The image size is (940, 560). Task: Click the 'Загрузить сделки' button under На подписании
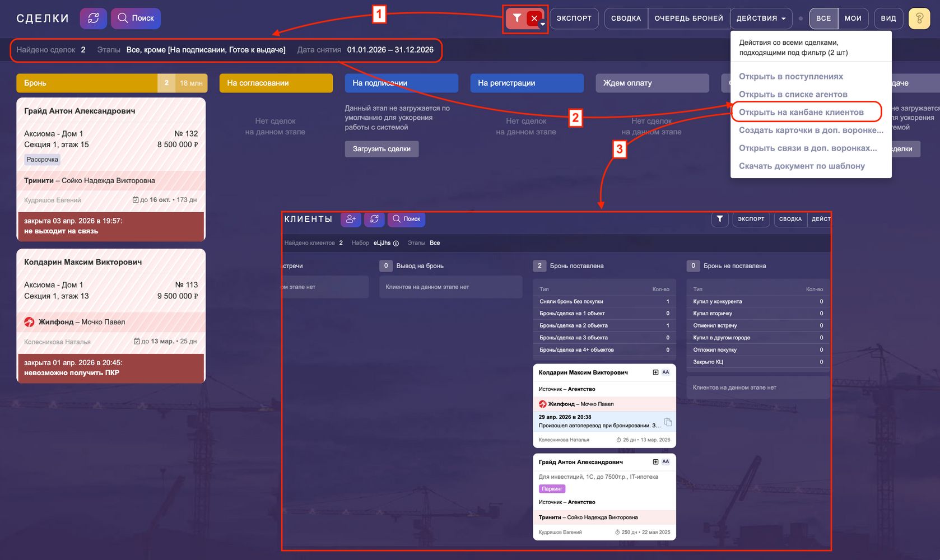click(x=381, y=149)
